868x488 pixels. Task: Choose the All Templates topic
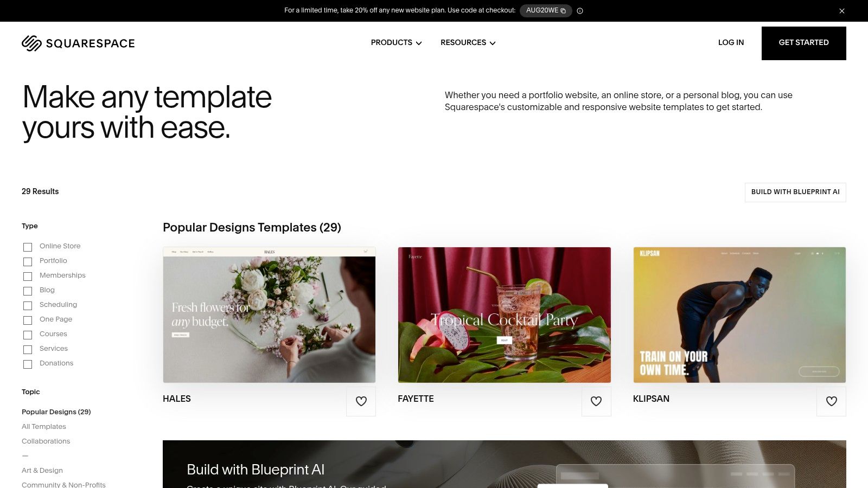click(x=44, y=427)
